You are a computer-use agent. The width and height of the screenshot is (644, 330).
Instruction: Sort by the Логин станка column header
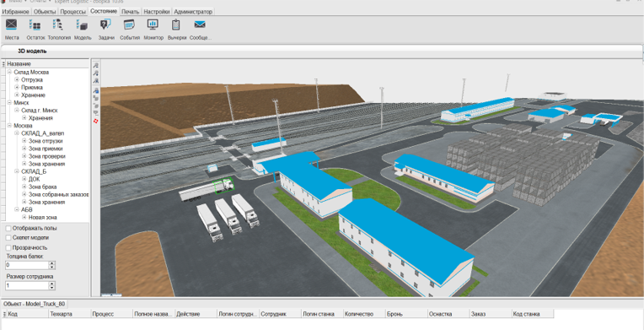(322, 314)
